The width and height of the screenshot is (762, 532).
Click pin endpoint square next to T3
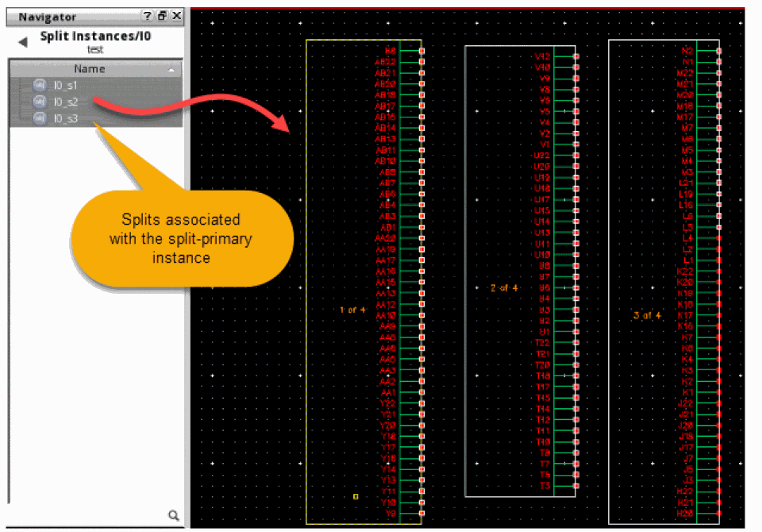(576, 486)
